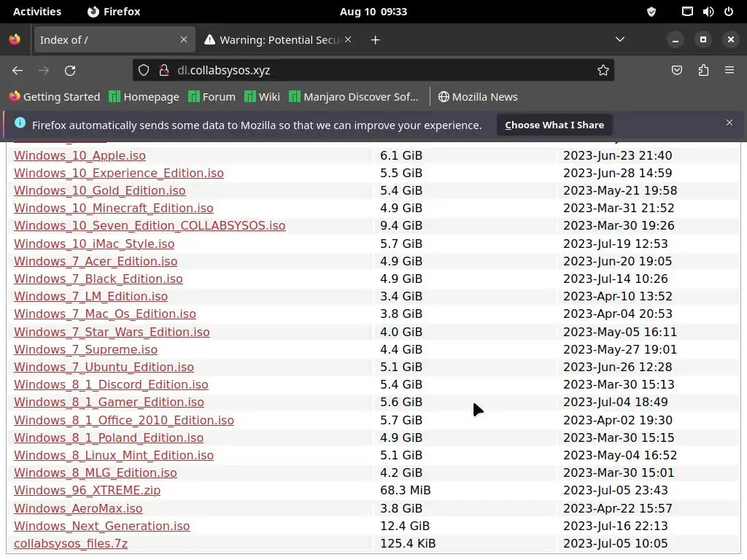Open Manjaro Discover Software bookmark
This screenshot has width=747, height=560.
click(x=354, y=97)
